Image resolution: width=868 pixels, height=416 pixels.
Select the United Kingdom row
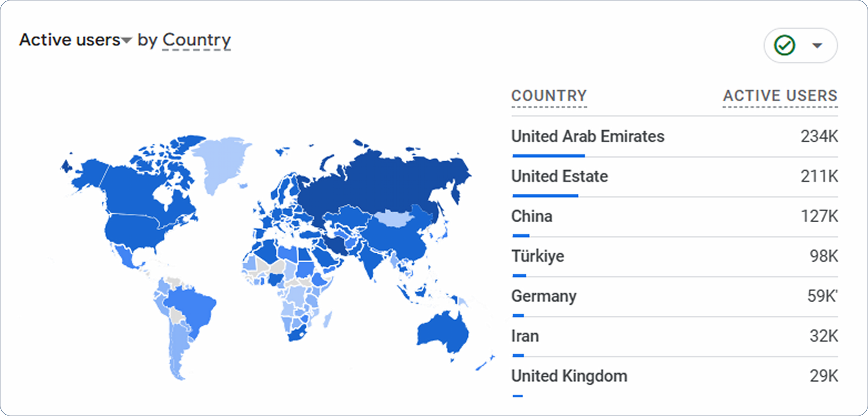[x=675, y=376]
